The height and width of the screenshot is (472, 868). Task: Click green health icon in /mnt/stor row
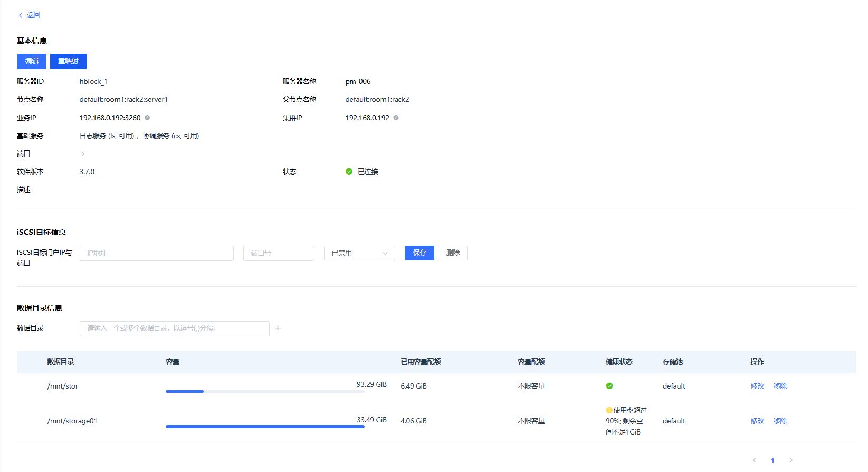609,386
